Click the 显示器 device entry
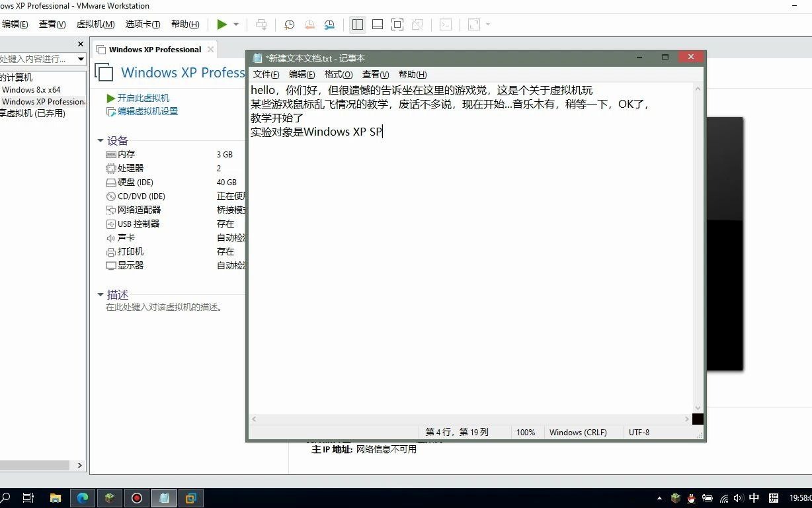 click(125, 265)
